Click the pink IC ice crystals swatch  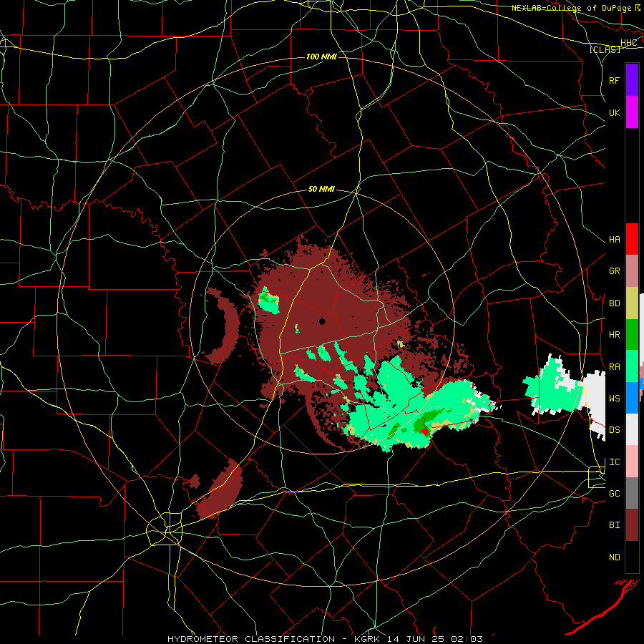coord(632,462)
